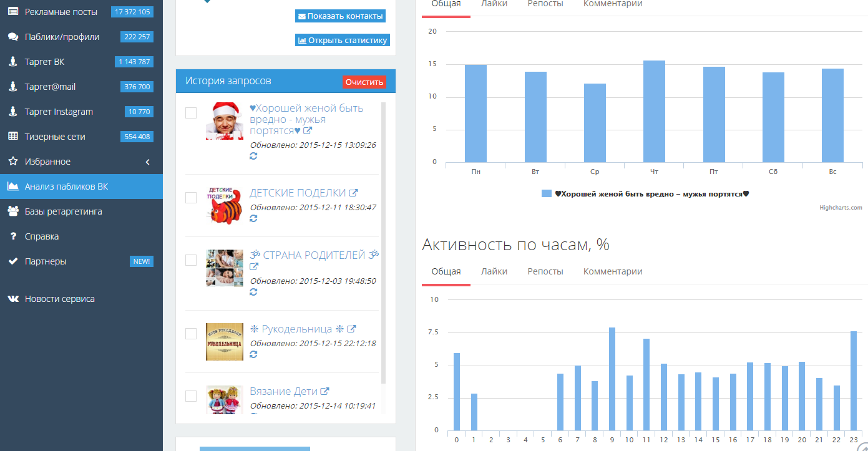
Task: Click the Ср bar in weekday chart
Action: 595,123
